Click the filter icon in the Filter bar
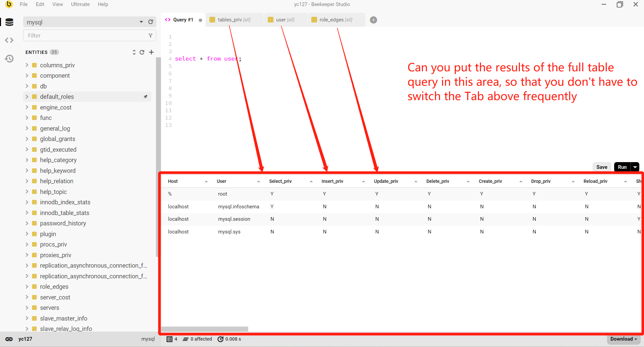The image size is (644, 347). 151,35
